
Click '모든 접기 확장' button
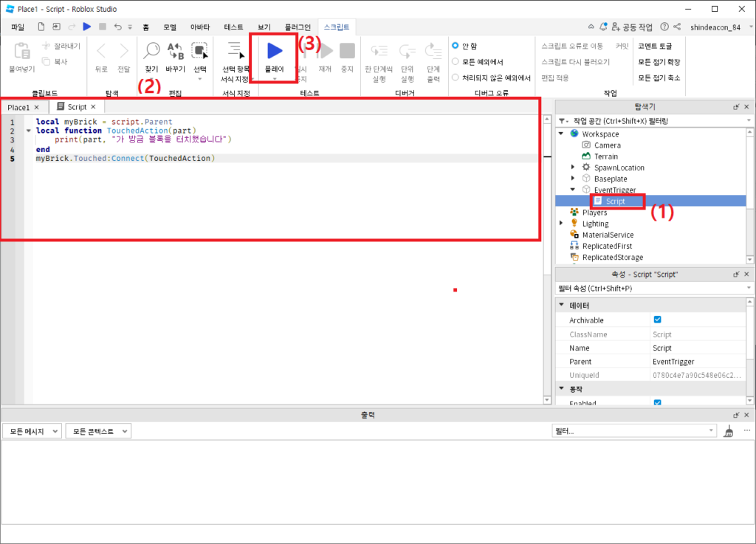tap(659, 61)
